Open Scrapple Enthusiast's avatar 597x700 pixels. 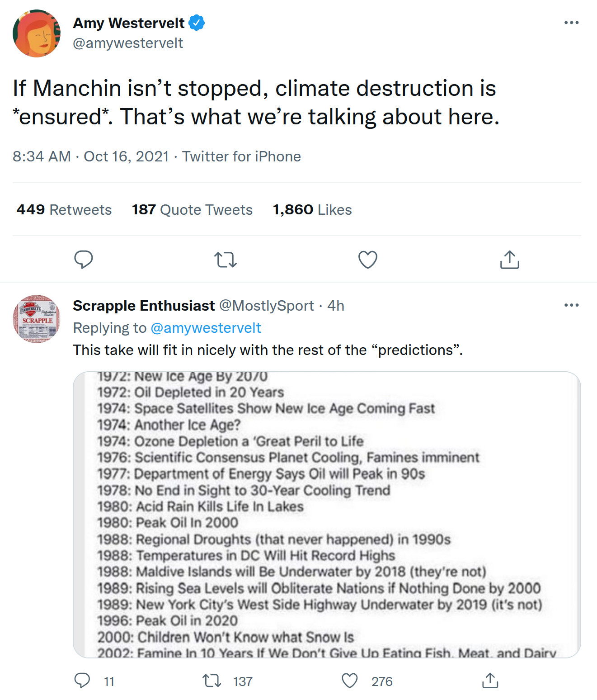point(37,319)
